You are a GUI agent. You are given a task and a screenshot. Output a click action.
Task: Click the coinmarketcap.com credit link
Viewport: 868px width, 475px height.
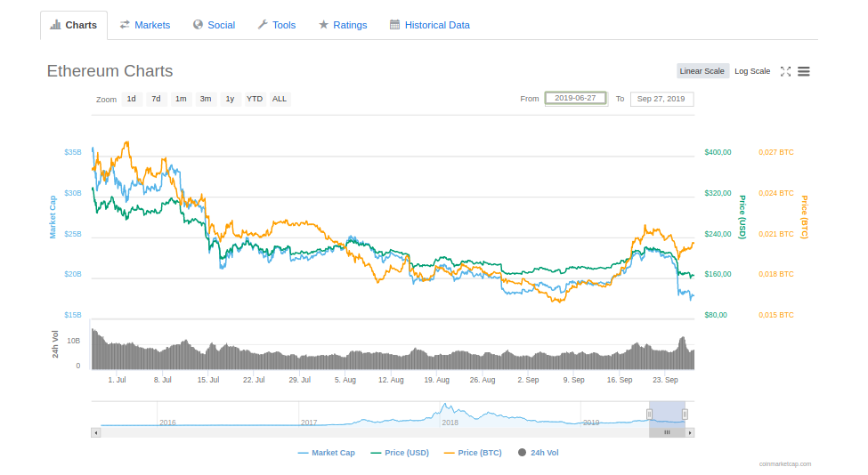(x=785, y=464)
